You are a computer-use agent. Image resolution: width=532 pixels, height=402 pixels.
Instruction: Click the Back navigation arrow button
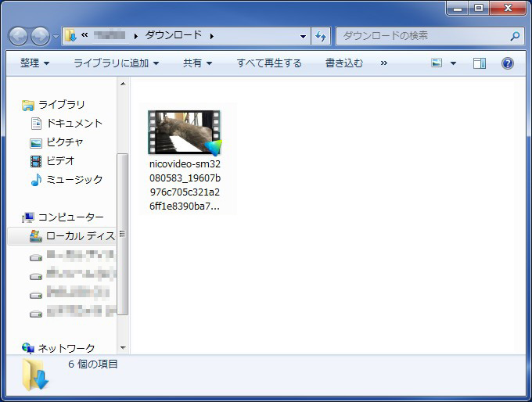[19, 36]
